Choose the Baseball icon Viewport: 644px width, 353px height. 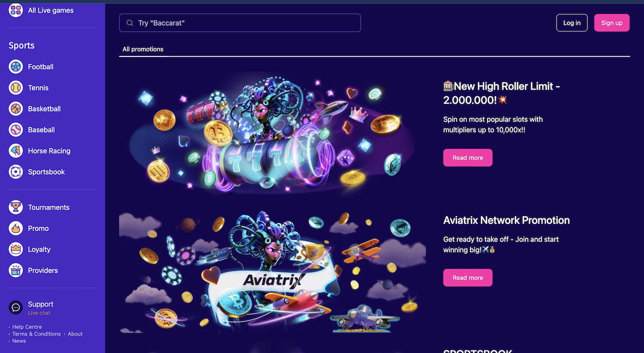pyautogui.click(x=16, y=130)
